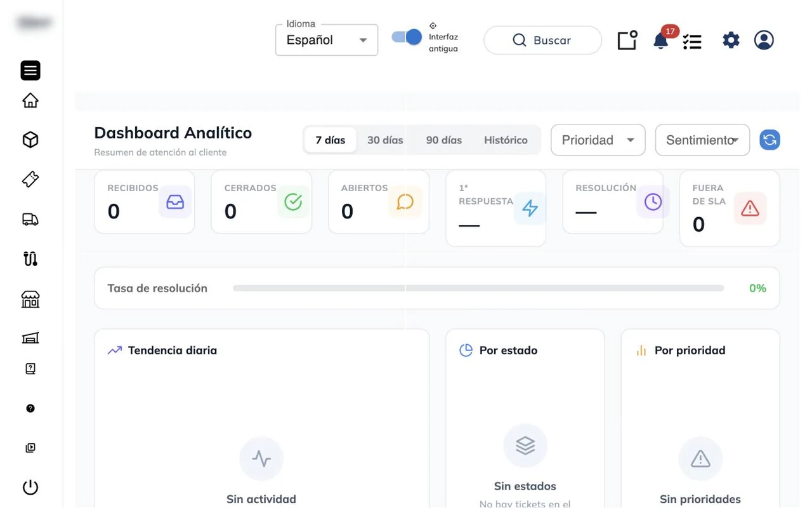The image size is (812, 508).
Task: Open the notifications bell with 17 badge
Action: point(660,41)
